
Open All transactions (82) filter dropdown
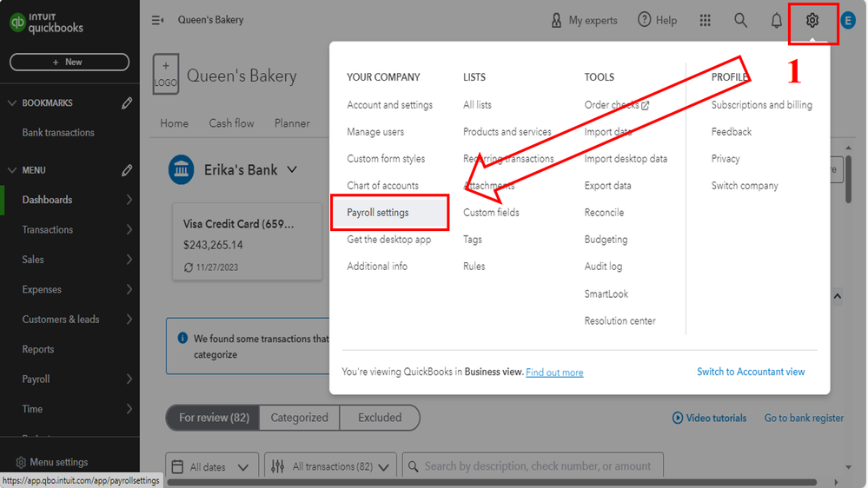tap(330, 467)
